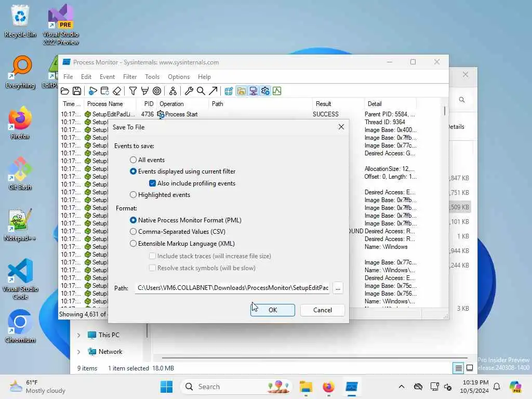Toggle Show Profiling Events graph icon
The image size is (532, 399).
tap(277, 91)
